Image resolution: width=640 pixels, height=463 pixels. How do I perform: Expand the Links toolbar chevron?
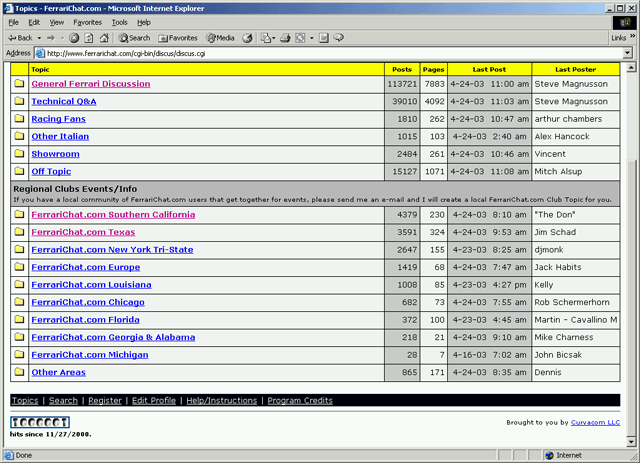point(632,36)
